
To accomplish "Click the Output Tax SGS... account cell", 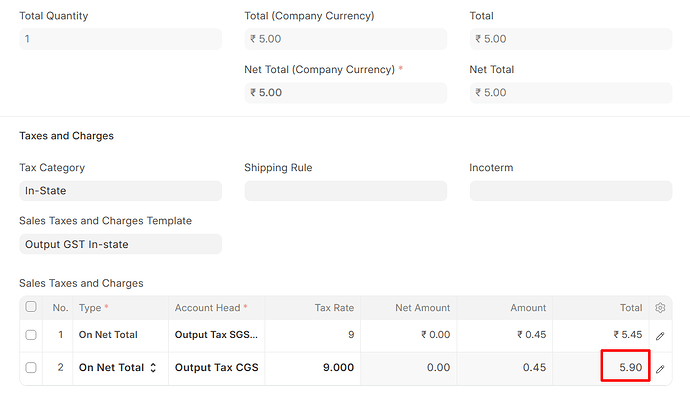I will (x=217, y=335).
